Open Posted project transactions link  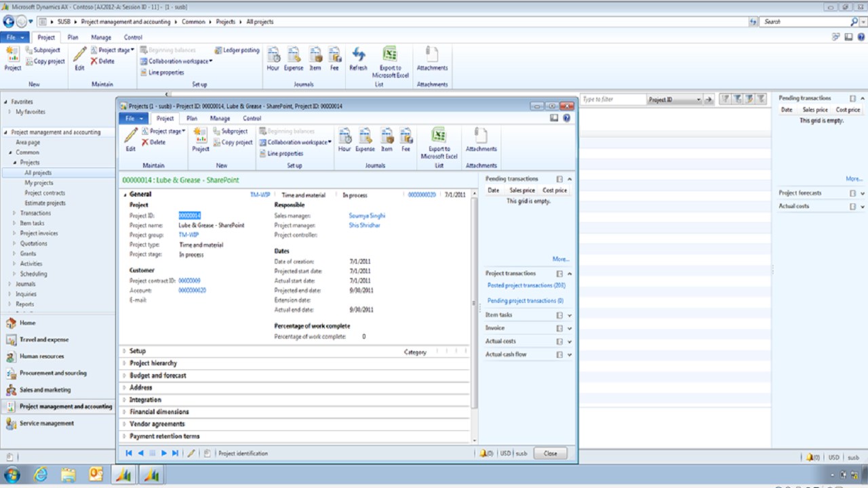(526, 286)
